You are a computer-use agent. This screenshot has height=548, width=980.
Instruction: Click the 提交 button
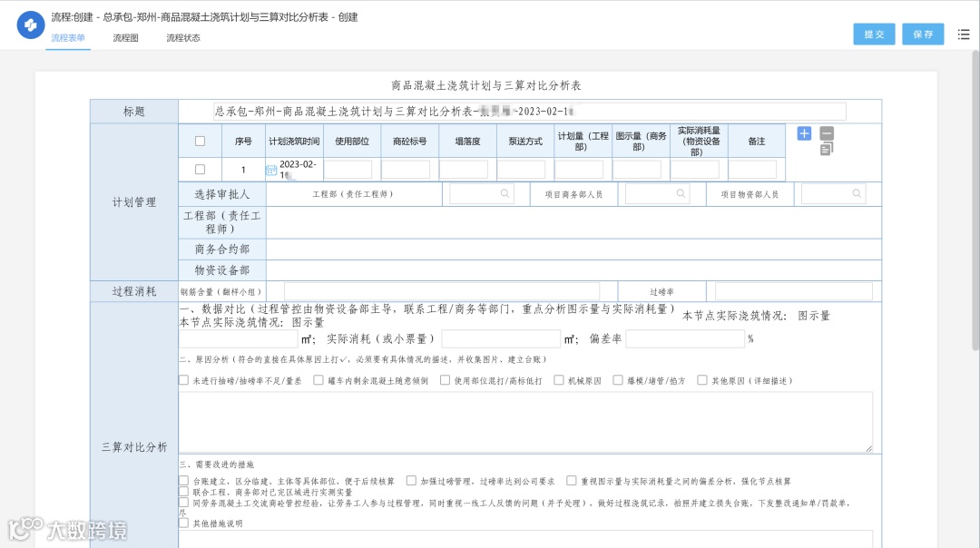tap(874, 34)
